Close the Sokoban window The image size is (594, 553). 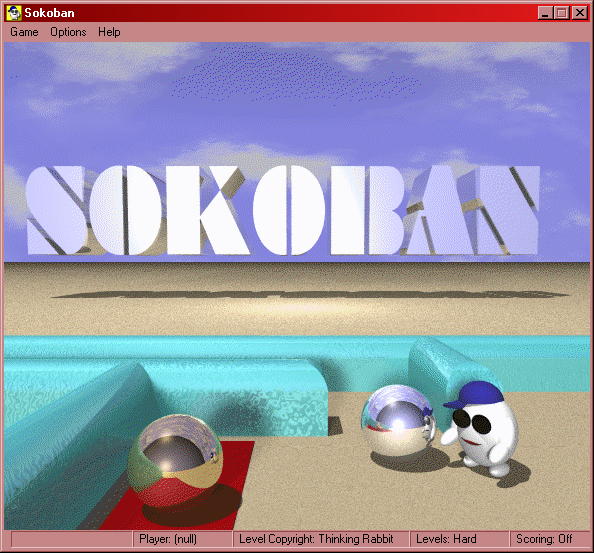point(580,13)
